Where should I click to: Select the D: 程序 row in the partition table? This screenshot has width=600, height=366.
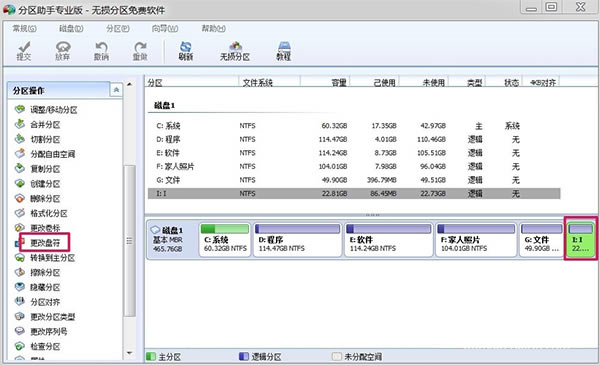[354, 139]
